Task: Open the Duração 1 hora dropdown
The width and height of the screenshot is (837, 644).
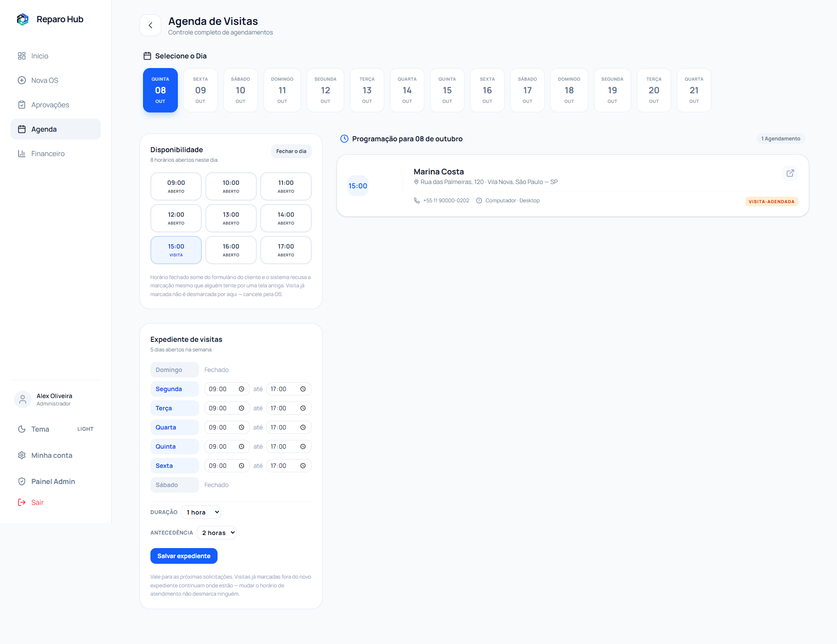Action: tap(201, 512)
